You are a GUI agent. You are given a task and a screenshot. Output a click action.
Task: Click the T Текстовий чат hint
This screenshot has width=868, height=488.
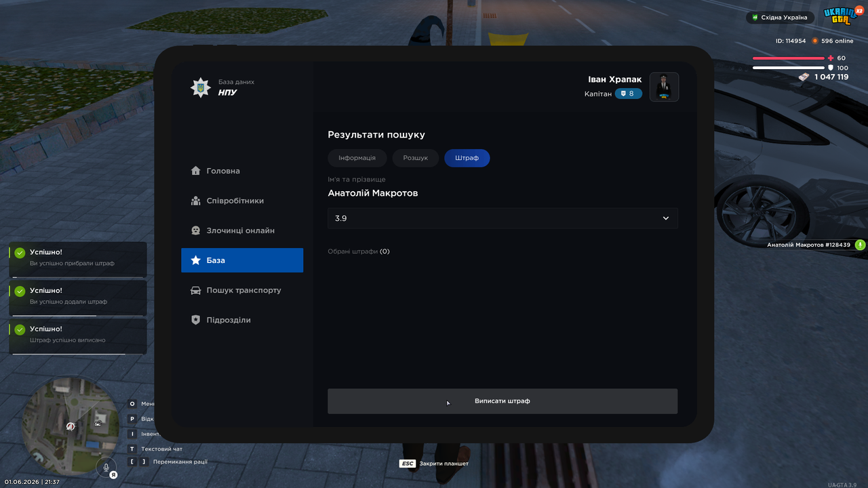tap(155, 449)
